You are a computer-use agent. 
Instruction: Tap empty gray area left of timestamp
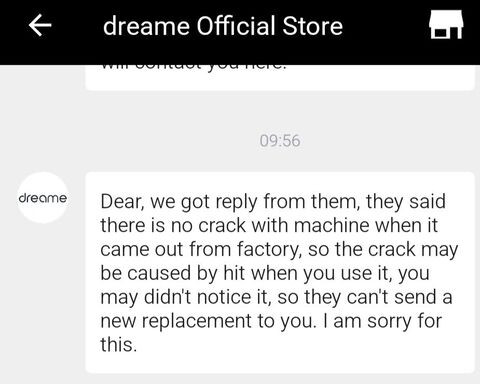tap(133, 141)
